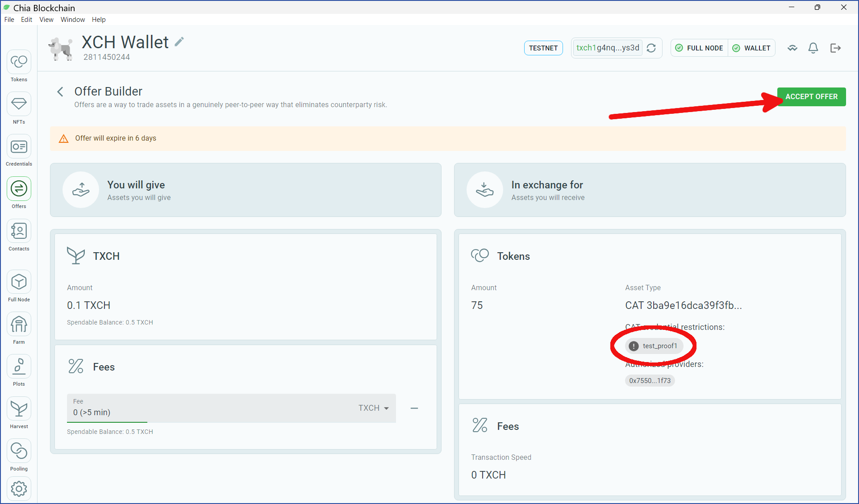The image size is (859, 504).
Task: Go to the Farm sidebar section
Action: [19, 329]
